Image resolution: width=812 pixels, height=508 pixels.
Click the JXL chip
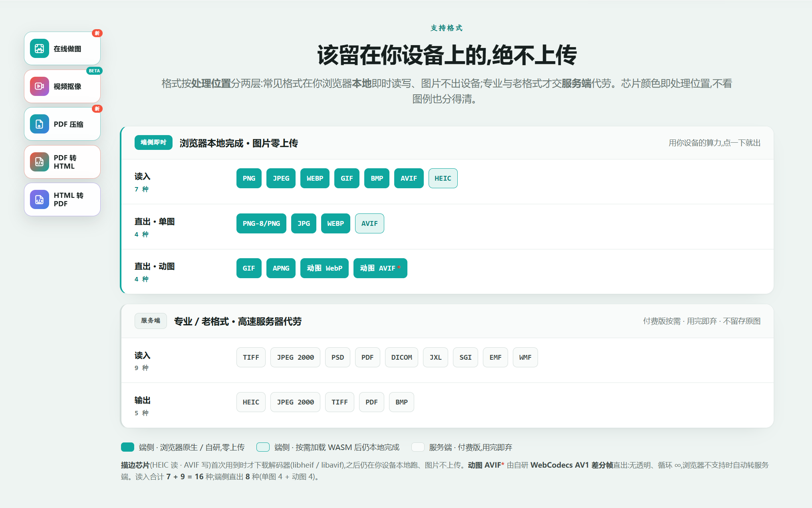(435, 357)
